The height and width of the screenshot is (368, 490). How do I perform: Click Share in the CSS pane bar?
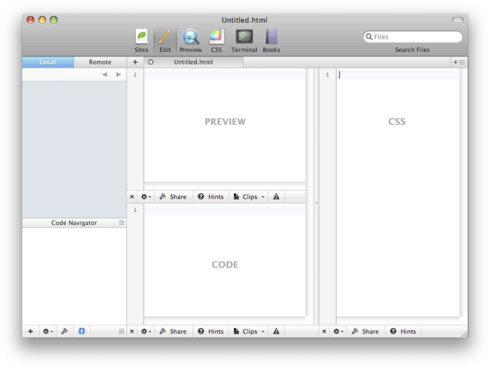tap(366, 331)
